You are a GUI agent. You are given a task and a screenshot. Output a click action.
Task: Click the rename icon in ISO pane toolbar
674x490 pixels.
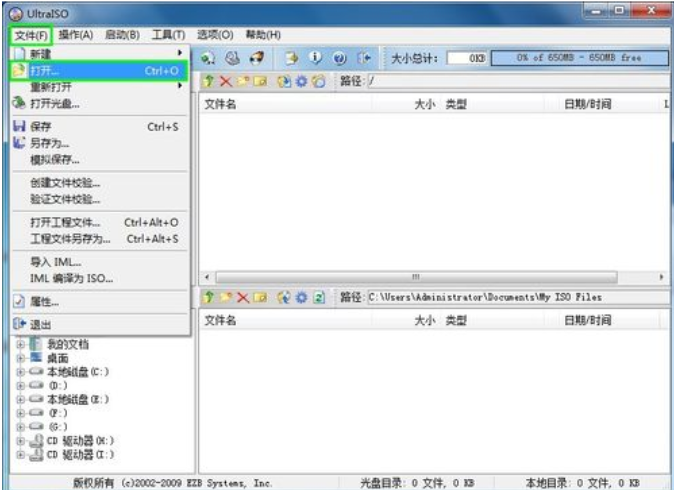coord(260,81)
